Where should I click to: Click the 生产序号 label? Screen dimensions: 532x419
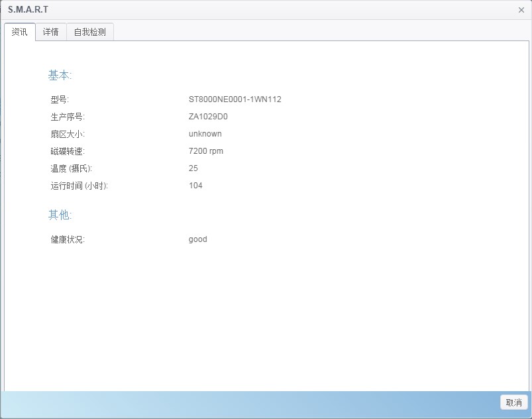click(x=68, y=117)
